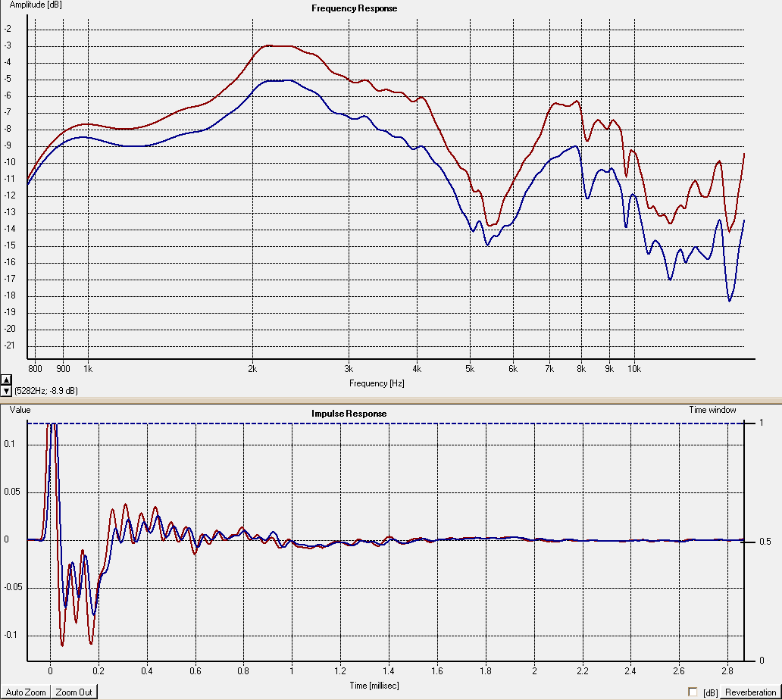The height and width of the screenshot is (700, 782).
Task: Open the Reverberation view
Action: pos(751,692)
